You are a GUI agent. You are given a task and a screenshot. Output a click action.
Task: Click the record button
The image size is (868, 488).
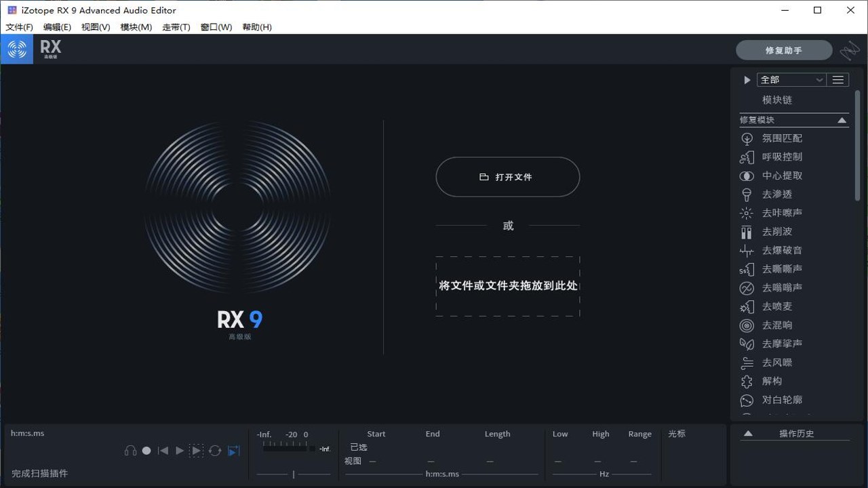(146, 451)
